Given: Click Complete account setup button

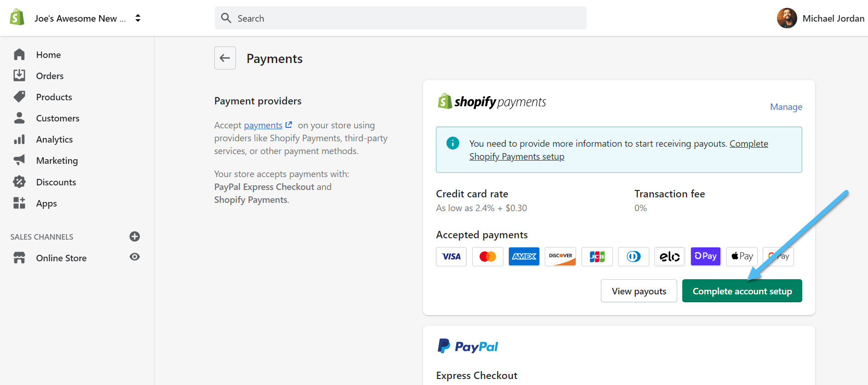Looking at the screenshot, I should [x=742, y=291].
